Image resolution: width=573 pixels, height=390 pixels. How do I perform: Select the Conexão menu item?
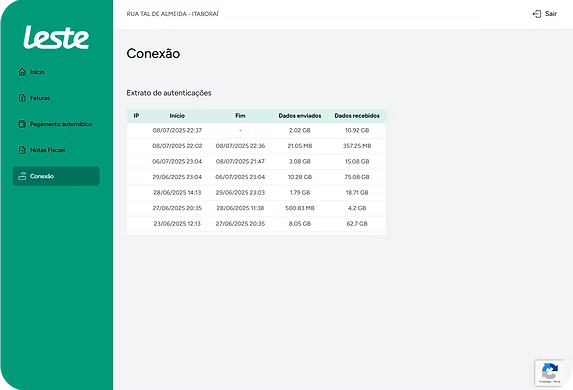point(56,176)
